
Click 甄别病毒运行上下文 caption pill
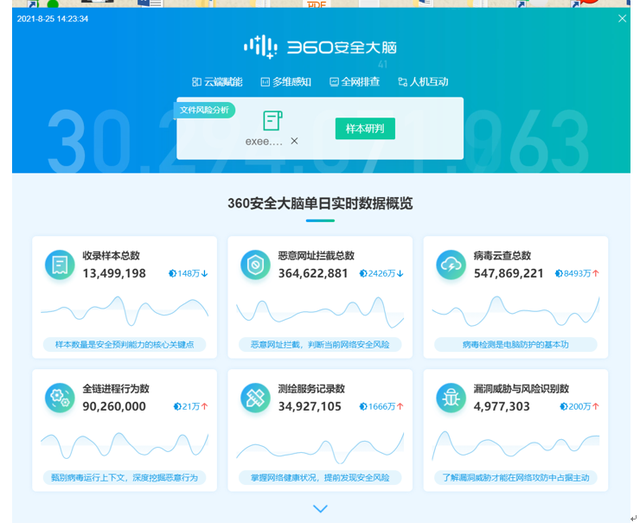pos(124,478)
